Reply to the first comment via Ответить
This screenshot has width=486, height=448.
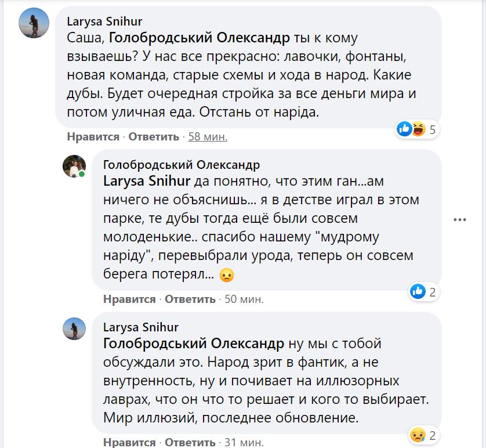154,137
